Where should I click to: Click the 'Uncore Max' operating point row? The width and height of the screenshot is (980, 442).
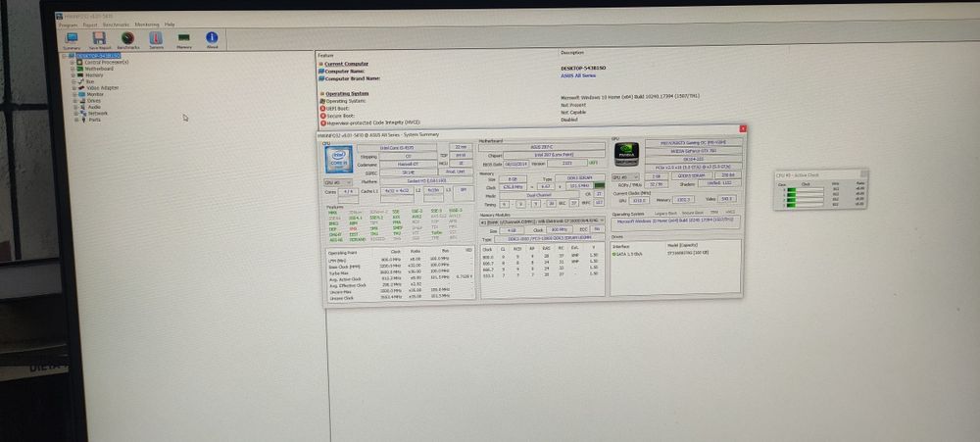(400, 291)
